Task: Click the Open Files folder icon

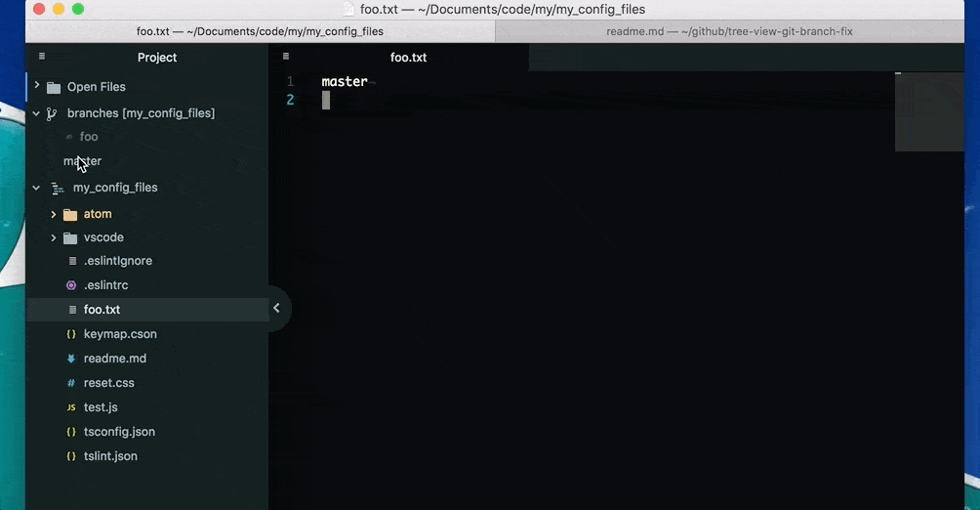Action: tap(54, 88)
